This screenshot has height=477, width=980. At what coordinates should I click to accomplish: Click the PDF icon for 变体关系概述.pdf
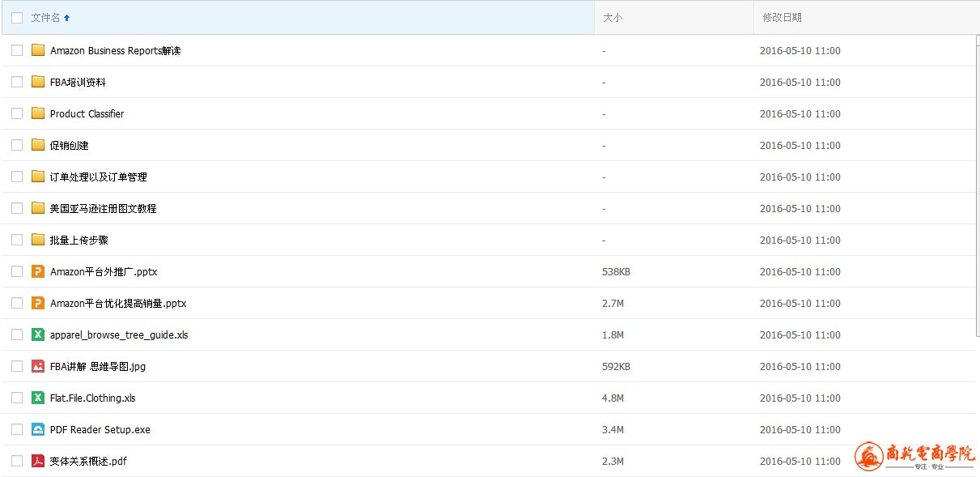(x=38, y=461)
